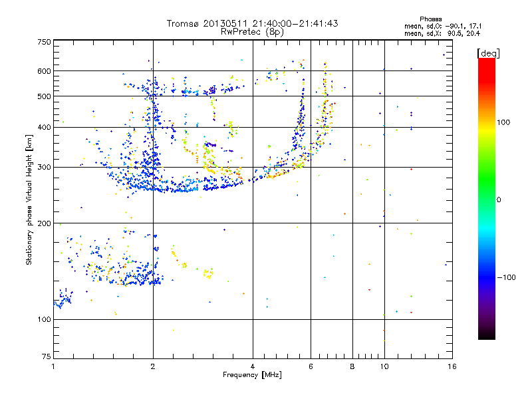Click the '600' height axis label
This screenshot has height=399, width=532.
click(44, 71)
